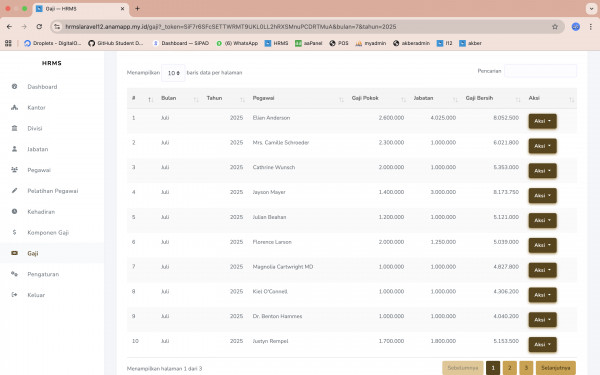This screenshot has height=375, width=600.
Task: Open the Chrome apps grid icon
Action: click(x=8, y=43)
